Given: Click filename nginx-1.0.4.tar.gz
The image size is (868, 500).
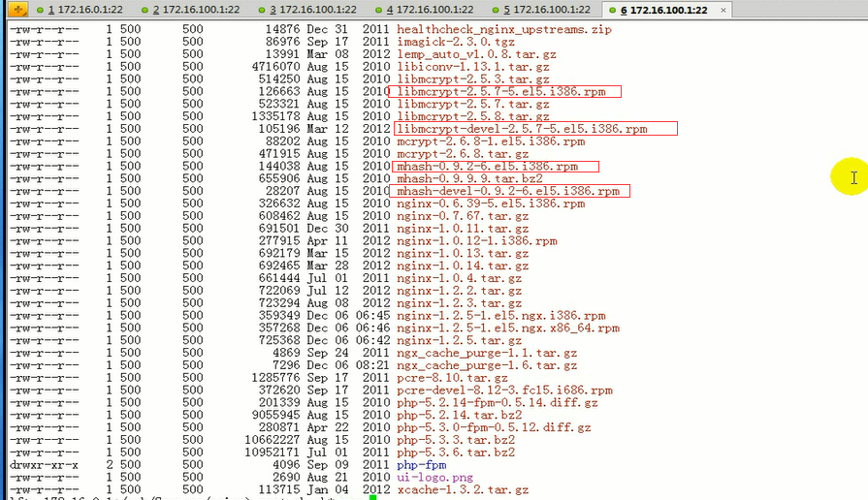Looking at the screenshot, I should 459,278.
